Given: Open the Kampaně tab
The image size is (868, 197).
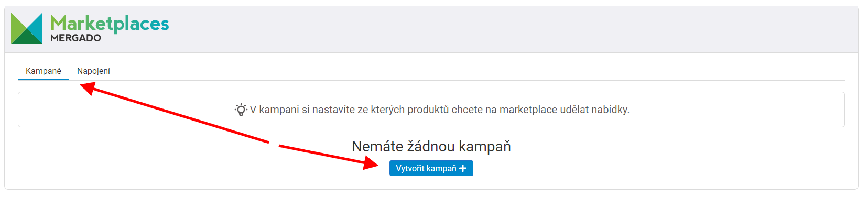Looking at the screenshot, I should 44,71.
